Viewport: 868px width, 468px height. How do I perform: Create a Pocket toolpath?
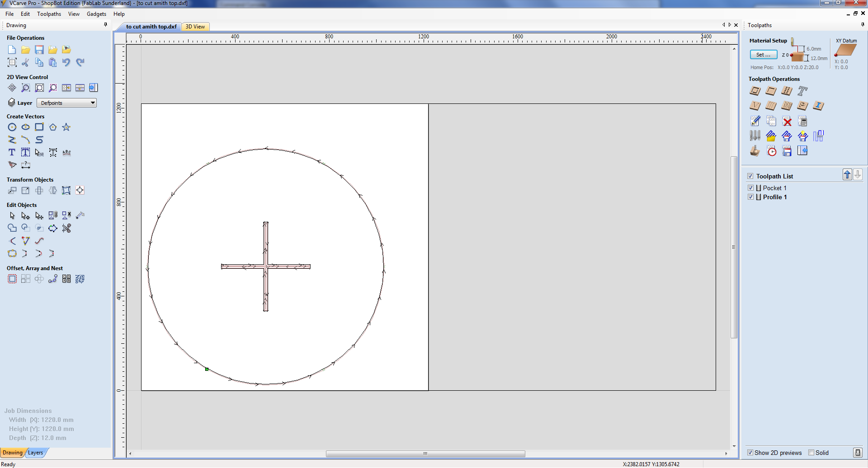[771, 91]
